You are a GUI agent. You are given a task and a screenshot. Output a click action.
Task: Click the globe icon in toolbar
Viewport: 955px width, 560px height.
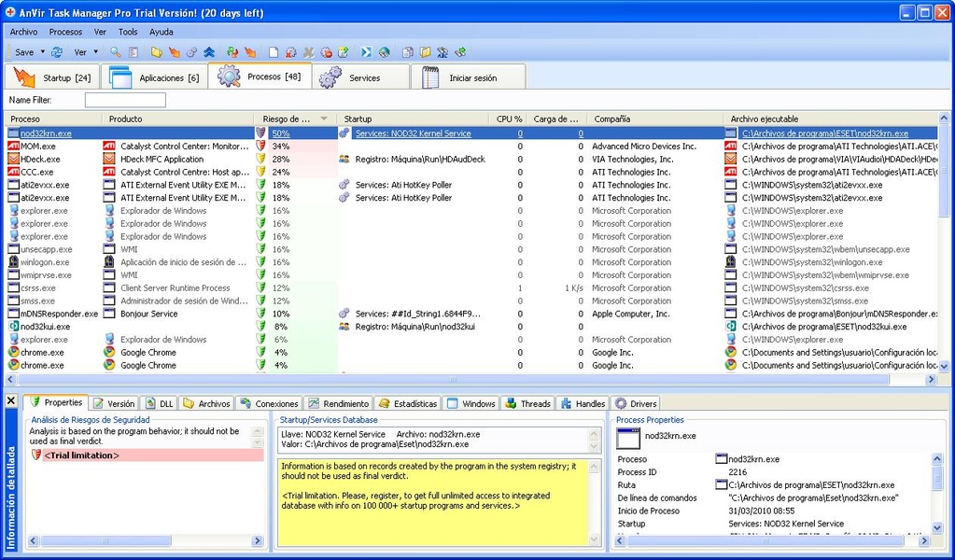tap(384, 52)
